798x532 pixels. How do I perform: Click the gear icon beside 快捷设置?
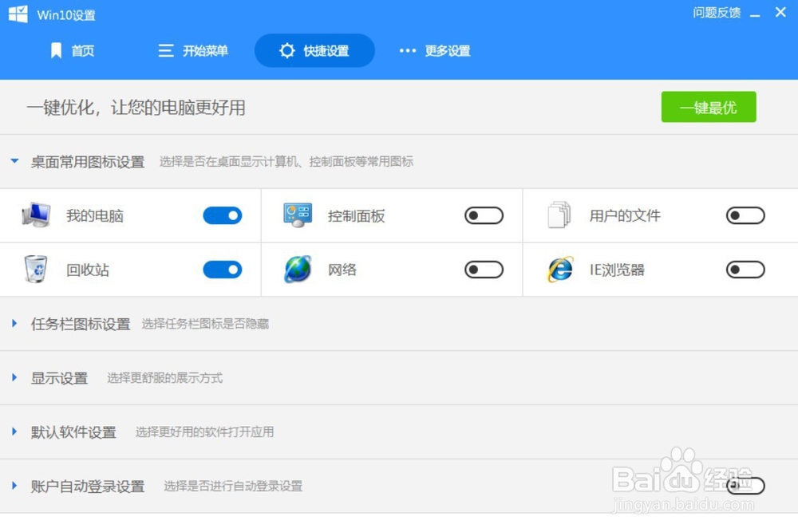[x=287, y=50]
